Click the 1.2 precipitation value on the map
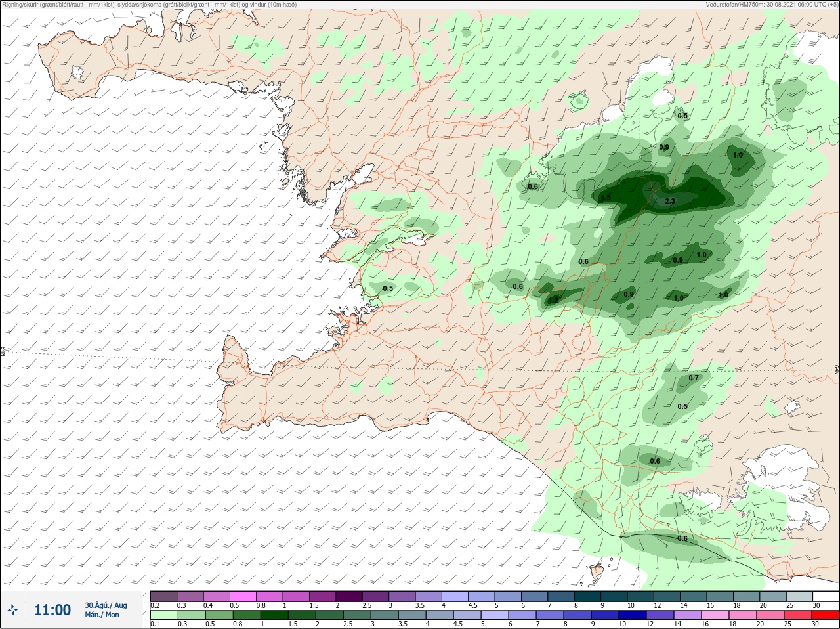 [553, 300]
